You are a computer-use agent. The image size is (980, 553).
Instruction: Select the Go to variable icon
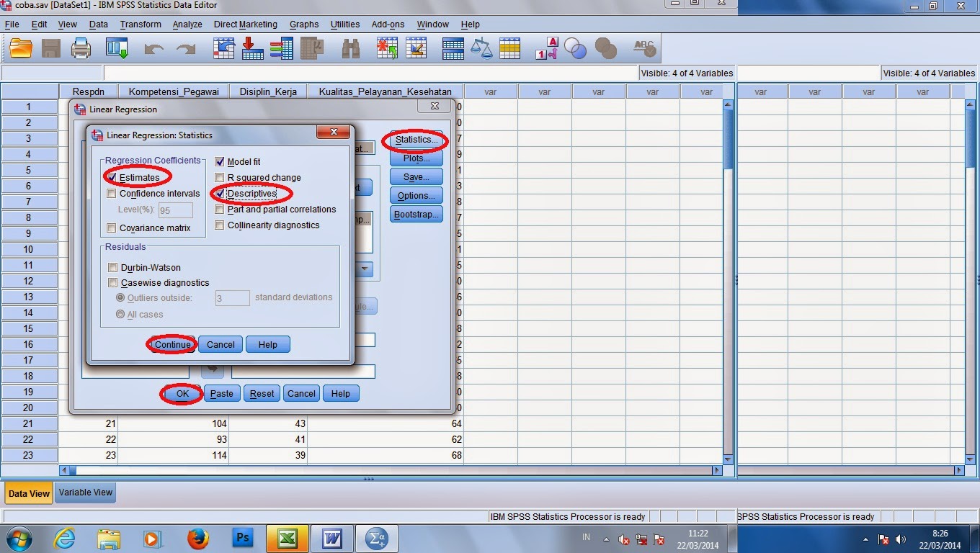click(252, 49)
